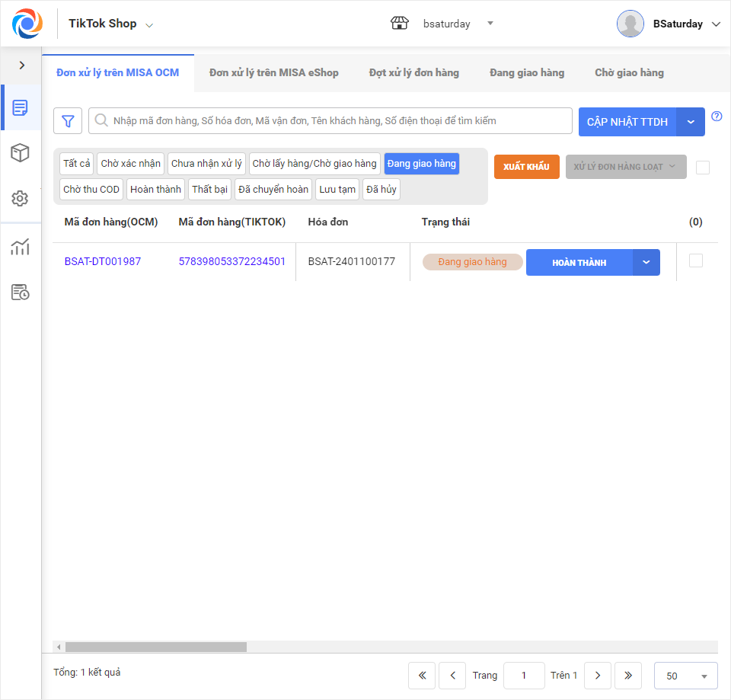Click the Hóa đơn column header

pos(327,222)
